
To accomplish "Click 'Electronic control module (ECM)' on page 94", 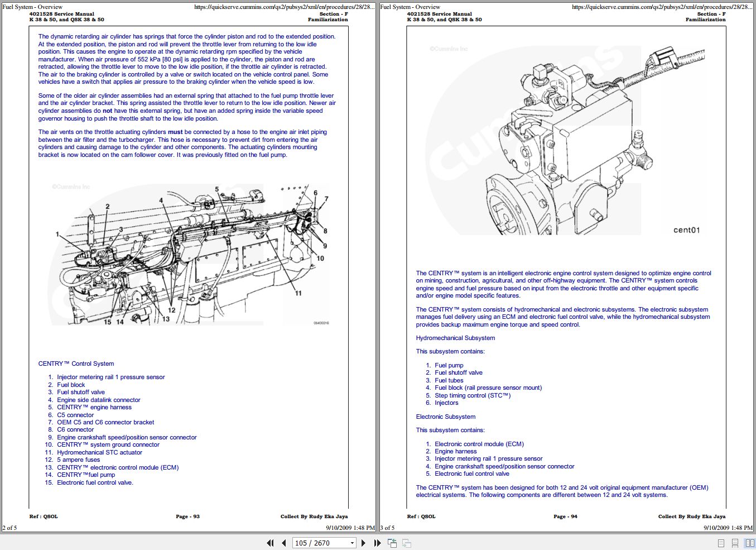I will click(x=479, y=444).
